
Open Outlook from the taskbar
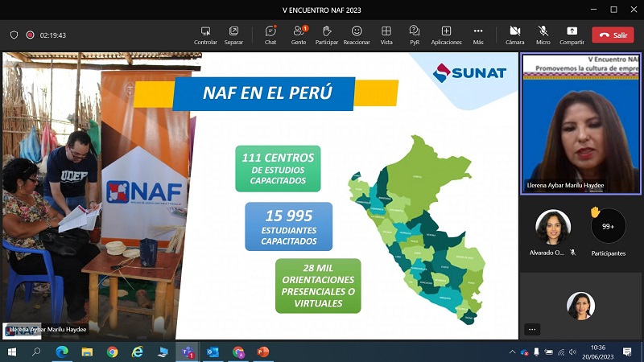coord(213,352)
